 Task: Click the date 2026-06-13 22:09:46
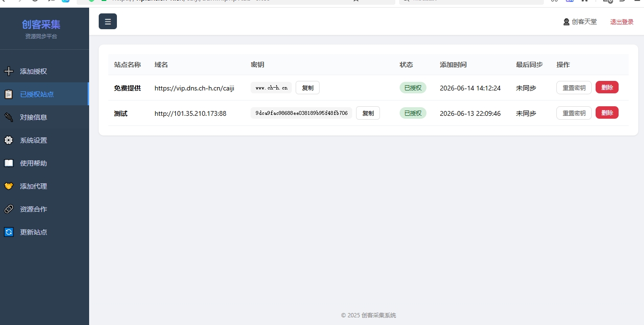click(470, 113)
